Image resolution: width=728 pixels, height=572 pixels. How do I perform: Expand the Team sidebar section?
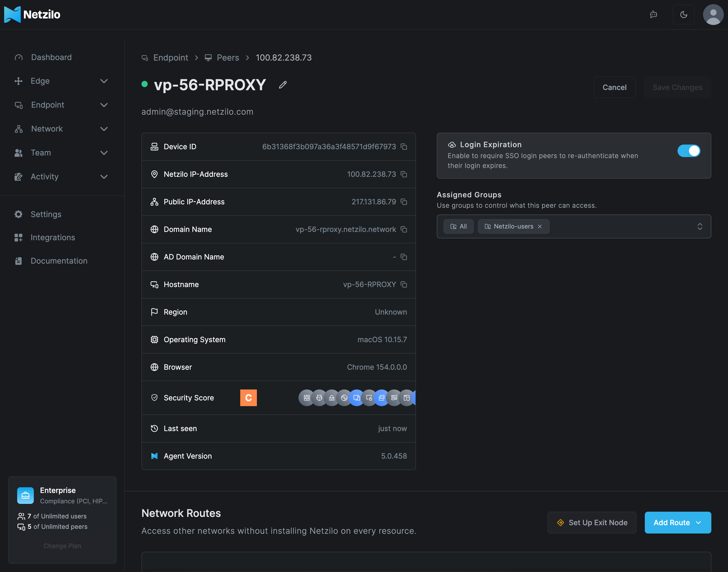(x=62, y=153)
